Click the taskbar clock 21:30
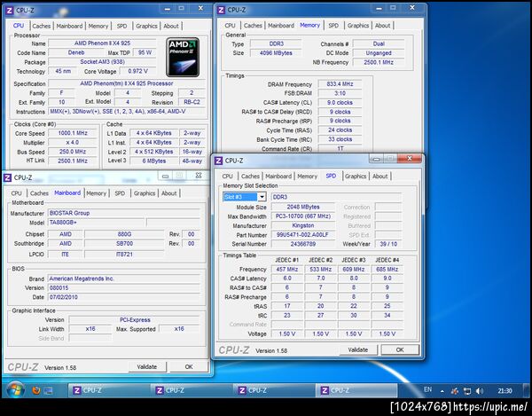The image size is (532, 416). click(x=505, y=391)
